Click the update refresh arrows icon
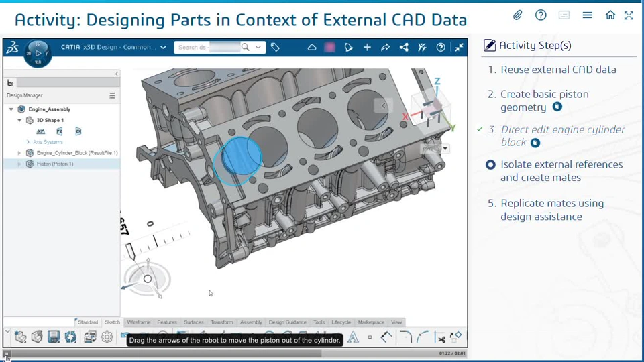This screenshot has height=362, width=644. pyautogui.click(x=70, y=337)
